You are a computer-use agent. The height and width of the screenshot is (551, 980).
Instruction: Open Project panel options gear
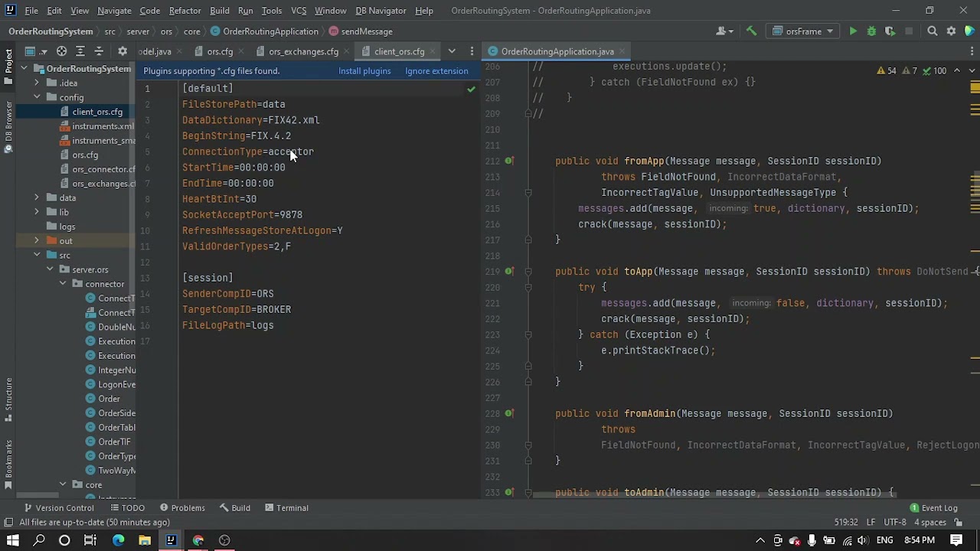[122, 51]
